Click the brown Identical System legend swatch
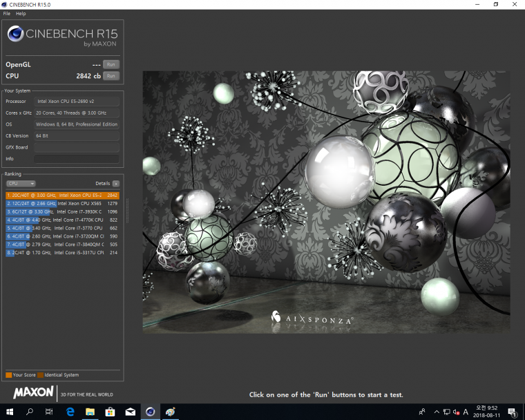 tap(41, 375)
